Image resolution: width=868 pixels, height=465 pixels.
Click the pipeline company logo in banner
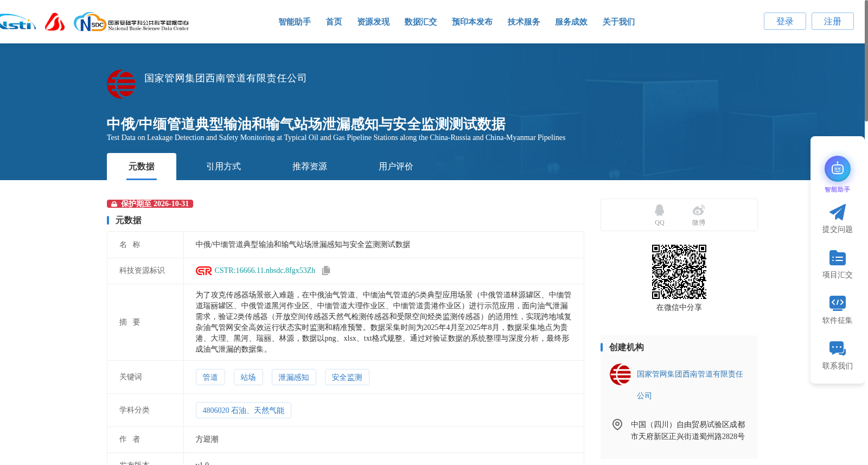121,84
